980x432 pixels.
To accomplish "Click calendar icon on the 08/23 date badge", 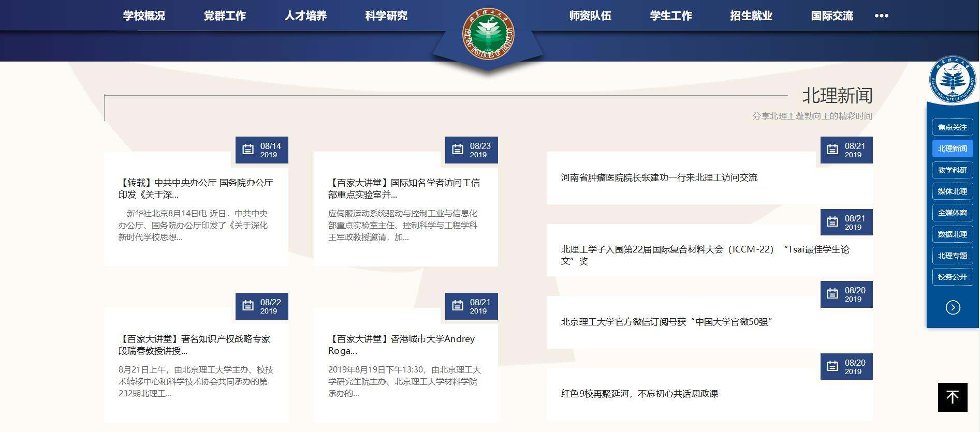I will tap(458, 150).
